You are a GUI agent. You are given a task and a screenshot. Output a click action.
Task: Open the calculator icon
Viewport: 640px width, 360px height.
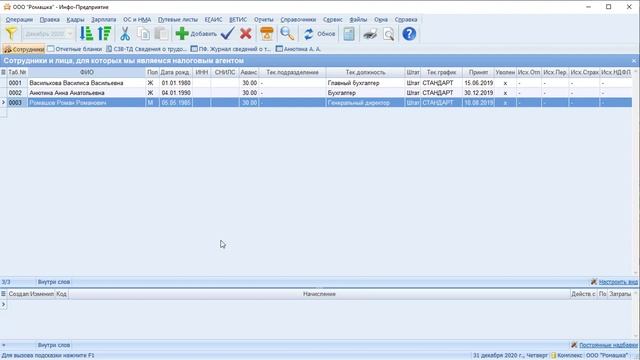coord(349,33)
